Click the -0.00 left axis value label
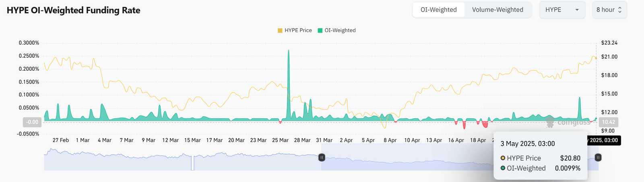Screen dimensions: 644x182 32,122
